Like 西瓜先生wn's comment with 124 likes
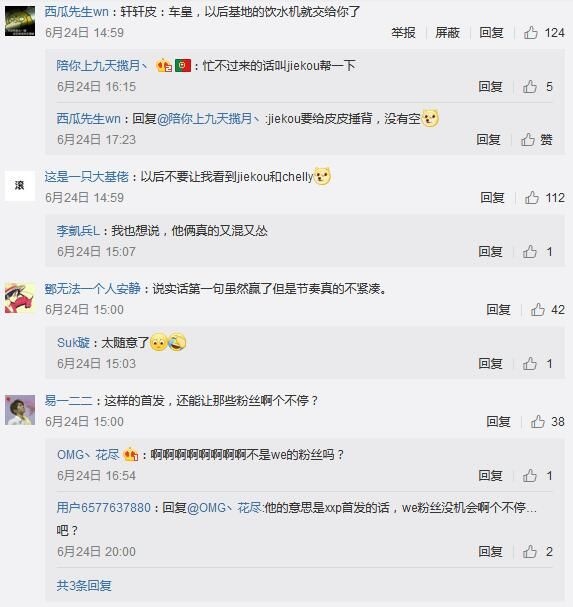This screenshot has width=573, height=607. [544, 33]
